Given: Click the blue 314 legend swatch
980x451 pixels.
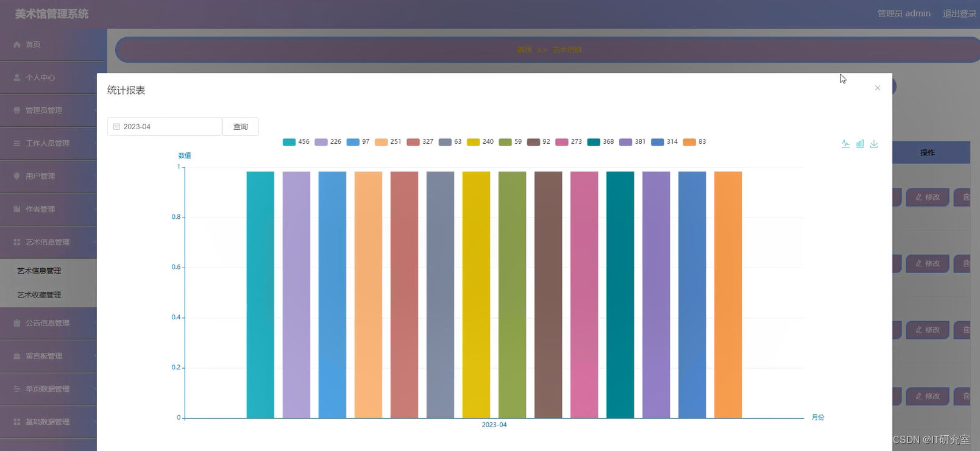Looking at the screenshot, I should [658, 142].
